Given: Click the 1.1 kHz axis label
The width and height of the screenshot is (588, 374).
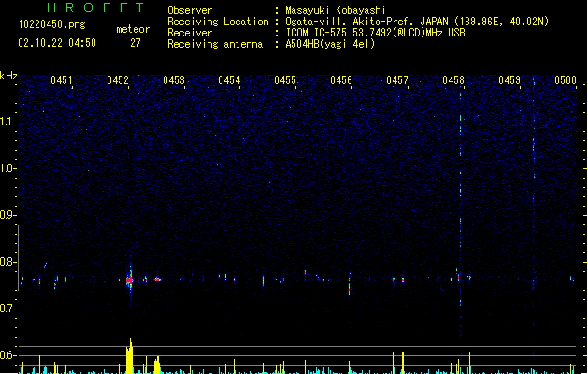Looking at the screenshot, I should click(x=7, y=122).
